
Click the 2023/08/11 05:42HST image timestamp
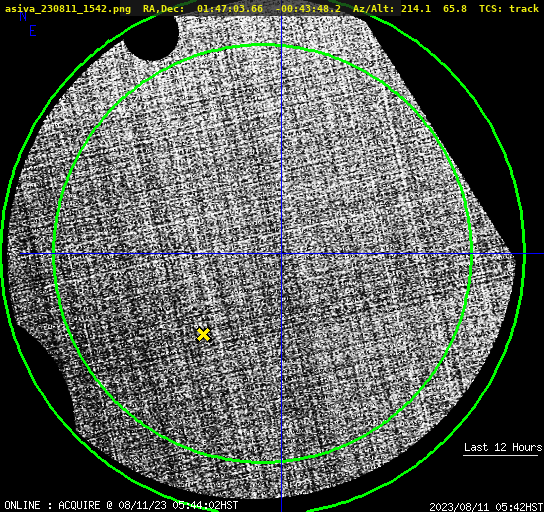[486, 507]
